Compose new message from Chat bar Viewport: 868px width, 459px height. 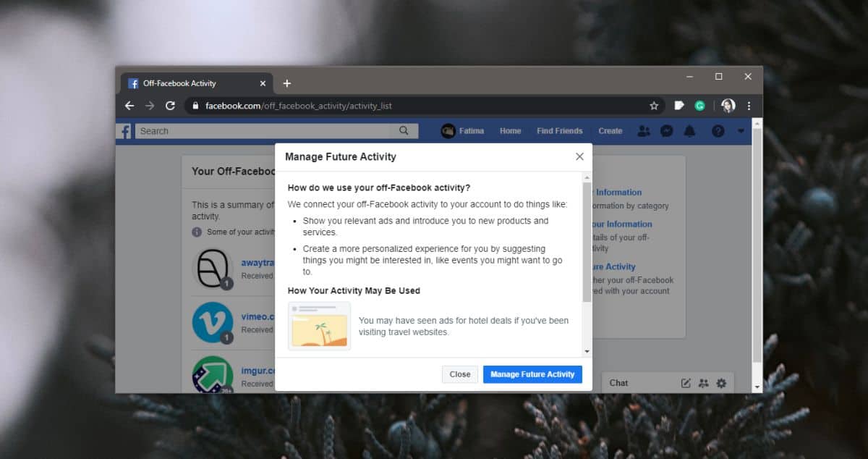pyautogui.click(x=686, y=383)
